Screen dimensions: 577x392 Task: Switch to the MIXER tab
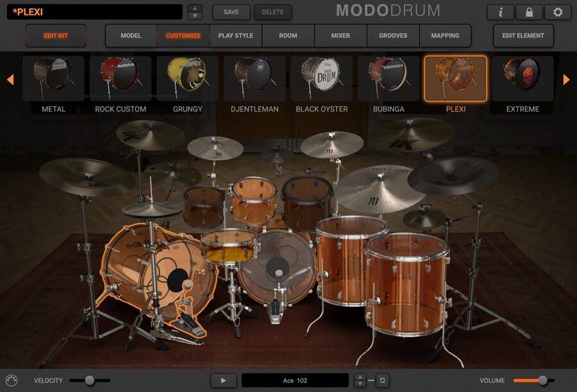(x=340, y=36)
